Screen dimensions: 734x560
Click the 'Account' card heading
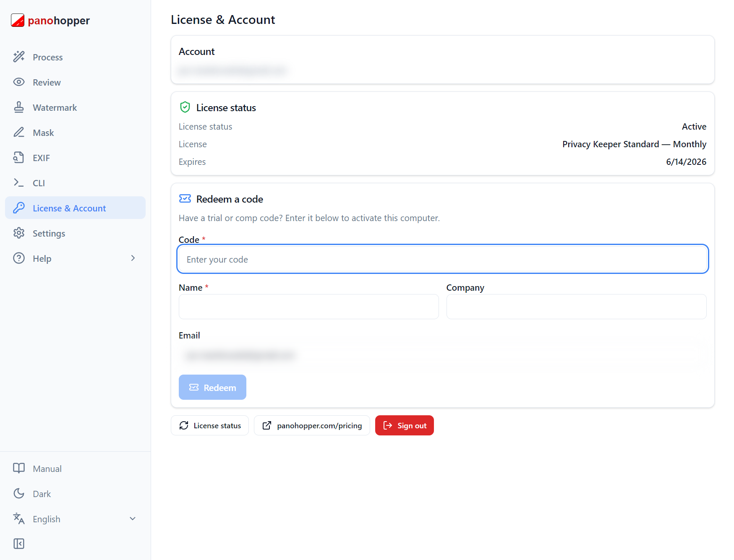pyautogui.click(x=196, y=51)
